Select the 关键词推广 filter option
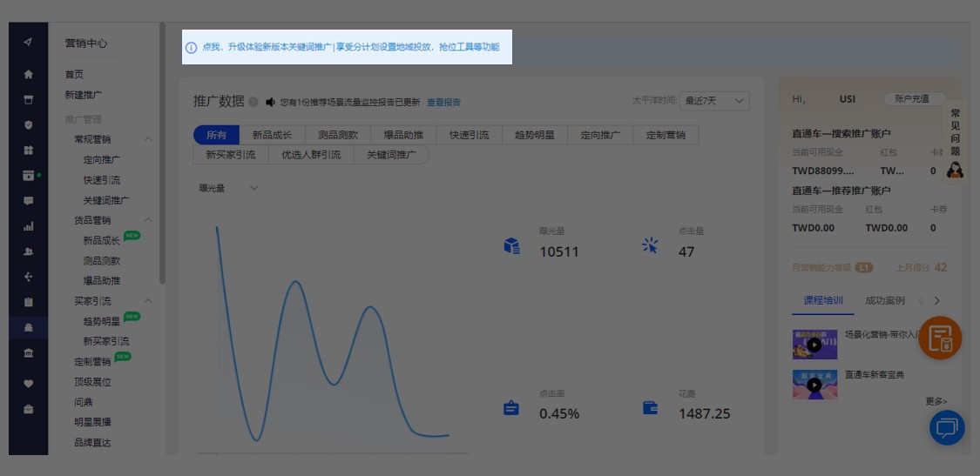Viewport: 980px width, 476px height. [391, 155]
